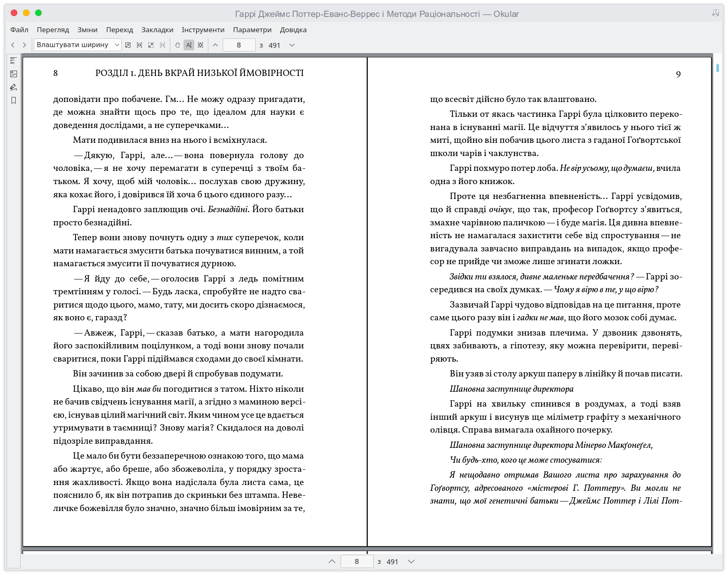
Task: Go to next page with top toolbar chevron
Action: (292, 45)
